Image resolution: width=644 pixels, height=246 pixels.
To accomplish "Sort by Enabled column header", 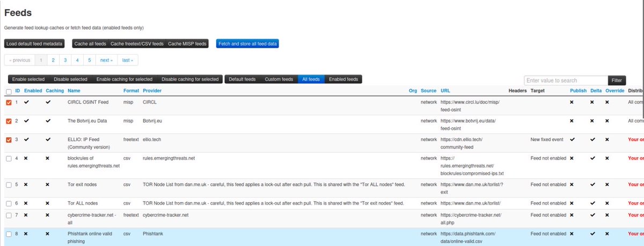I will tap(33, 91).
